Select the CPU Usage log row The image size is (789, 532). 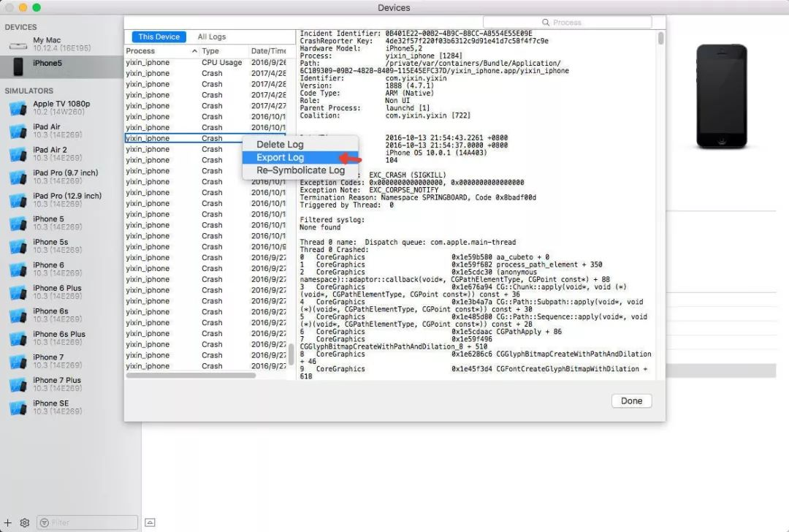[x=205, y=62]
